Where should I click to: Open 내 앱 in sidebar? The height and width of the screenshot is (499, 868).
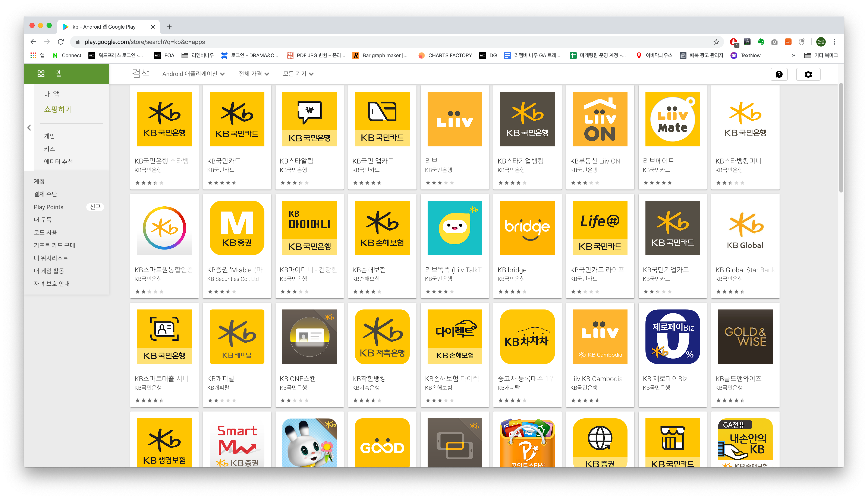[x=52, y=94]
